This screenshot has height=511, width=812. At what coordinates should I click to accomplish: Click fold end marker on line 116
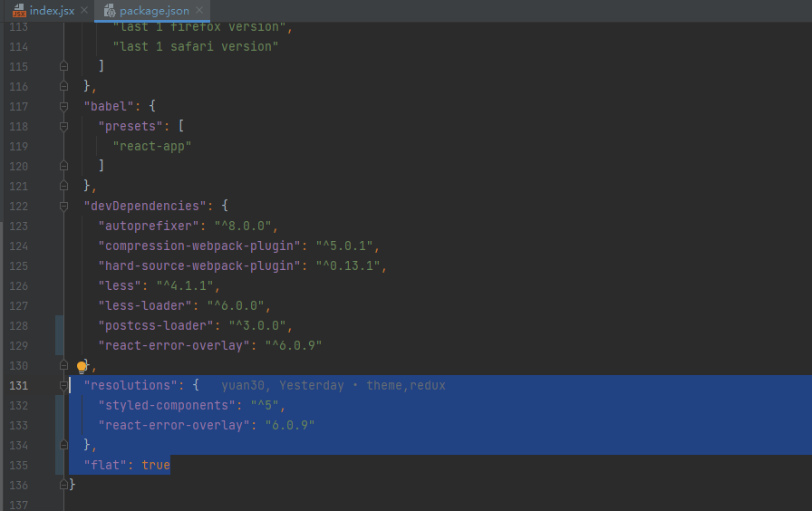point(63,86)
